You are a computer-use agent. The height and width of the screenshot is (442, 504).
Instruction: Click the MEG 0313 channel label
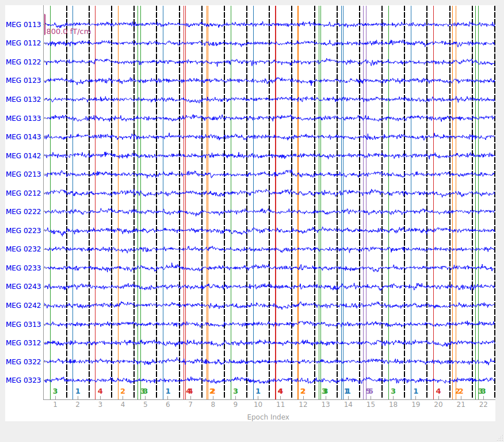24,325
